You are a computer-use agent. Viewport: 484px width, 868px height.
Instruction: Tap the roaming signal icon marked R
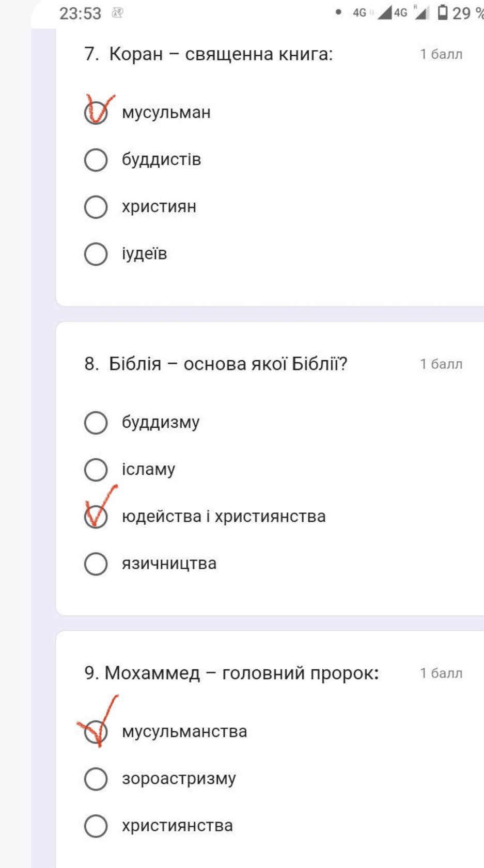click(x=420, y=13)
